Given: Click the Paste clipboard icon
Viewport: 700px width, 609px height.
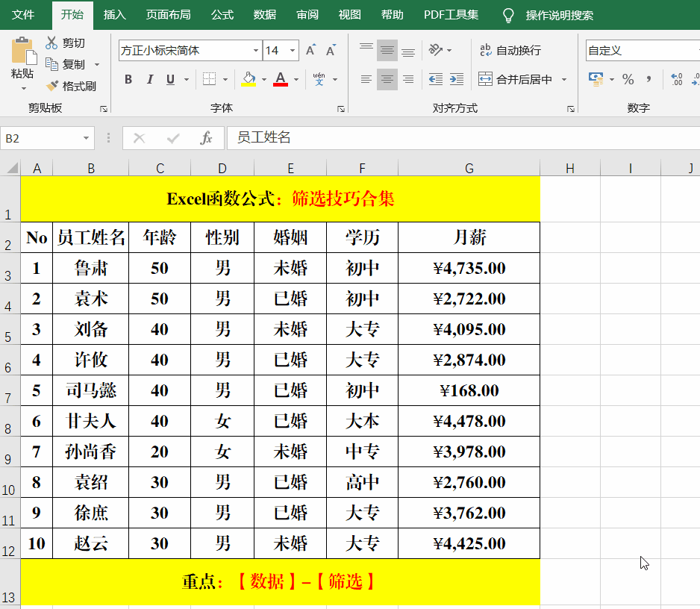Looking at the screenshot, I should point(23,51).
